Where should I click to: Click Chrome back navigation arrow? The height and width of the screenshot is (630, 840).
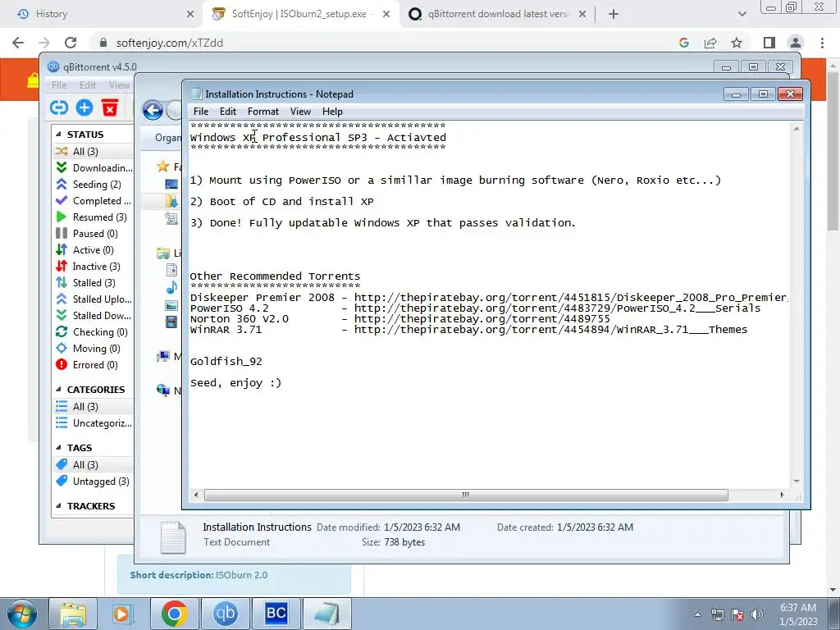point(18,43)
